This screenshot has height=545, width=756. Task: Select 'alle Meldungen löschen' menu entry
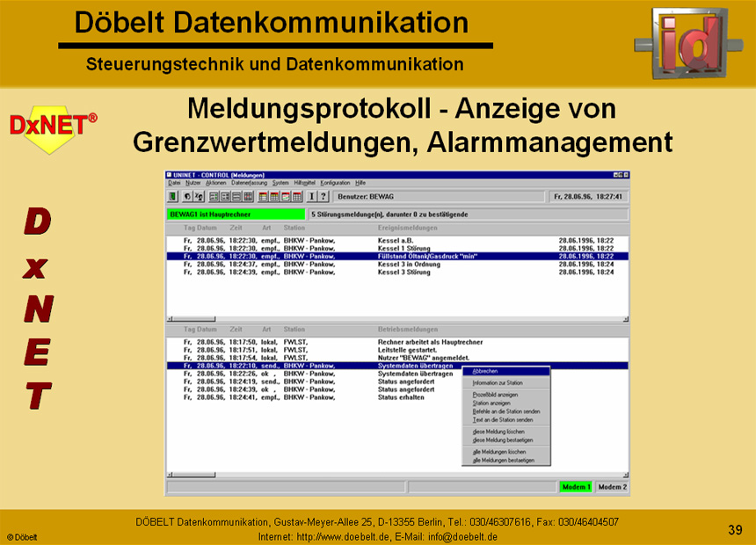coord(505,452)
